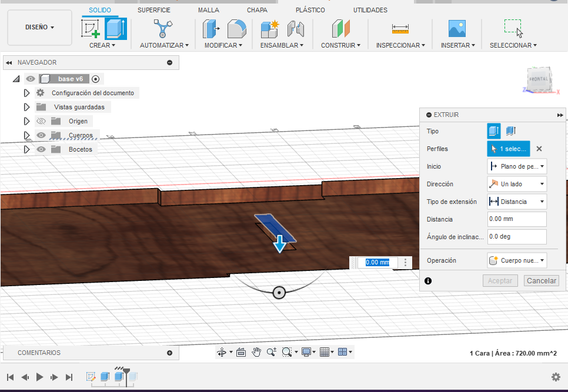568x392 pixels.
Task: Click the Orbit tool in navigation bar
Action: tap(221, 352)
